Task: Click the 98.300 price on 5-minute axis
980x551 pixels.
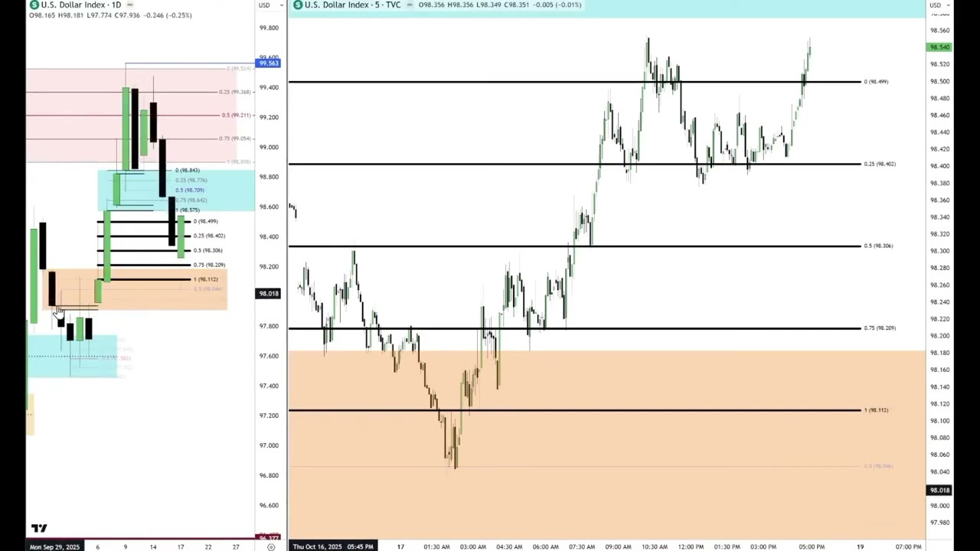Action: 939,251
